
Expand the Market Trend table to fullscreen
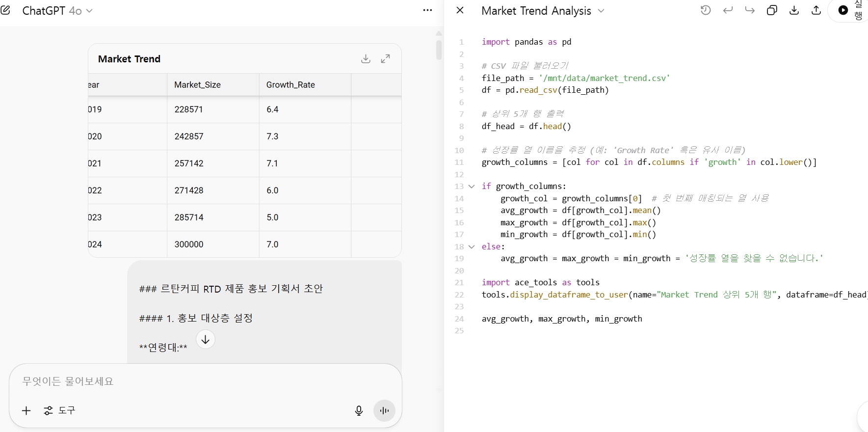tap(386, 59)
